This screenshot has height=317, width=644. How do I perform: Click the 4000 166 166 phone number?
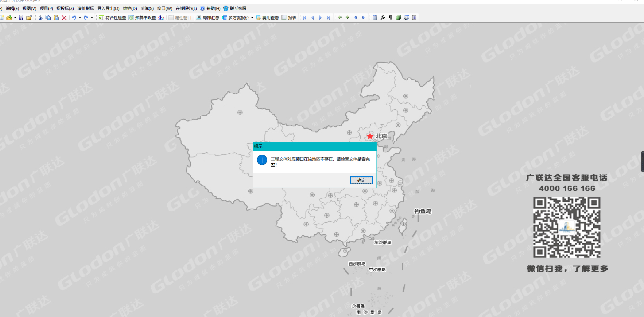pos(567,188)
